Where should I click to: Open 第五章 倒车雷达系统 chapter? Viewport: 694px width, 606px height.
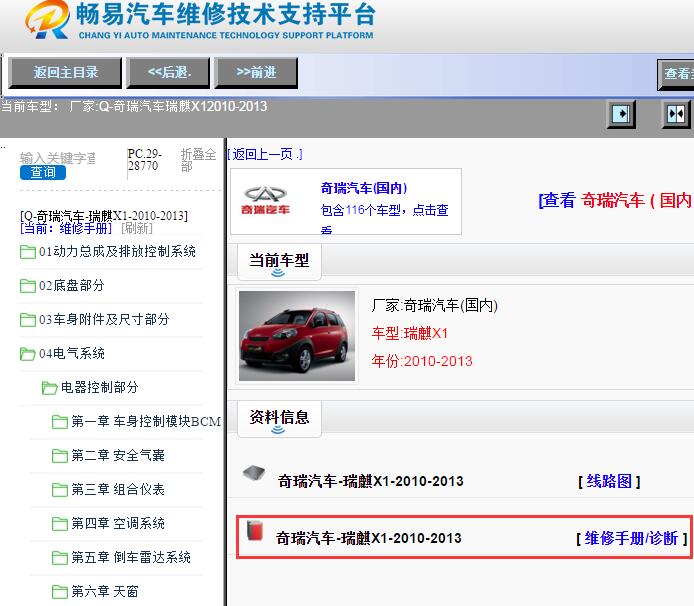tap(131, 557)
